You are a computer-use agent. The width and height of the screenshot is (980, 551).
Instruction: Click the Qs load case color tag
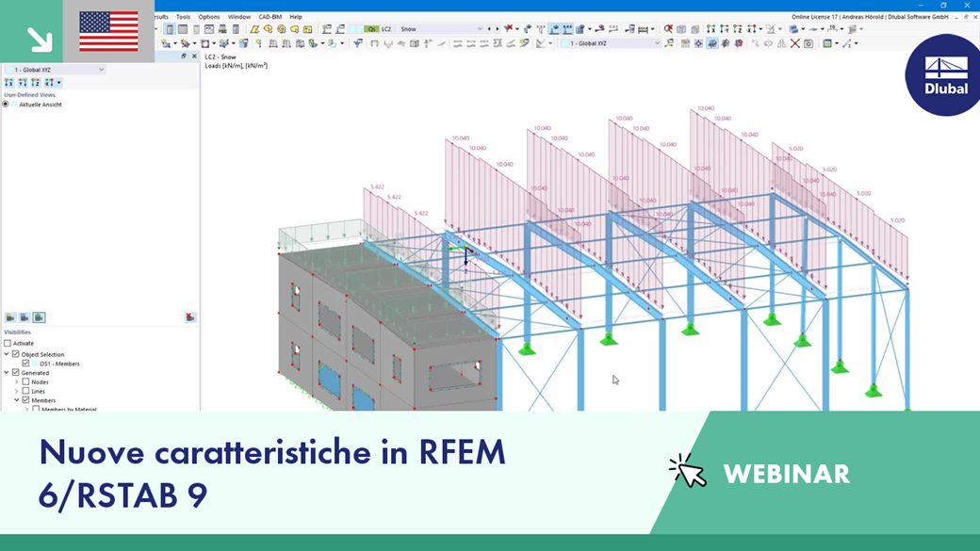371,29
